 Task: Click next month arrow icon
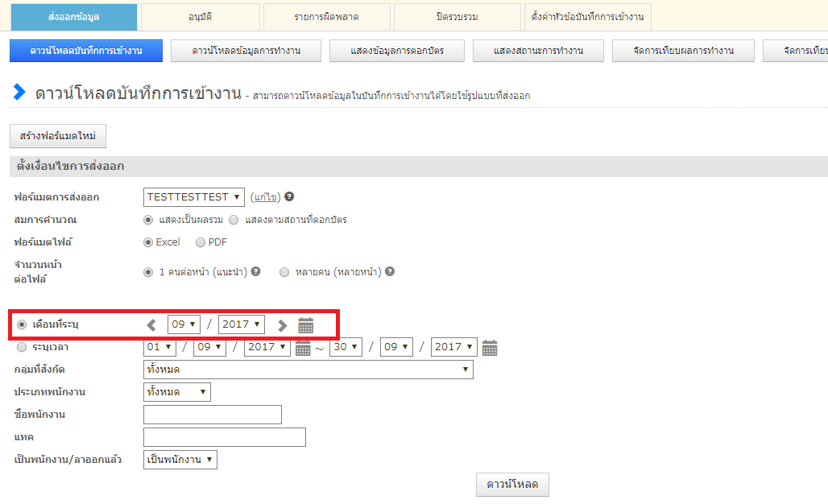pyautogui.click(x=282, y=325)
